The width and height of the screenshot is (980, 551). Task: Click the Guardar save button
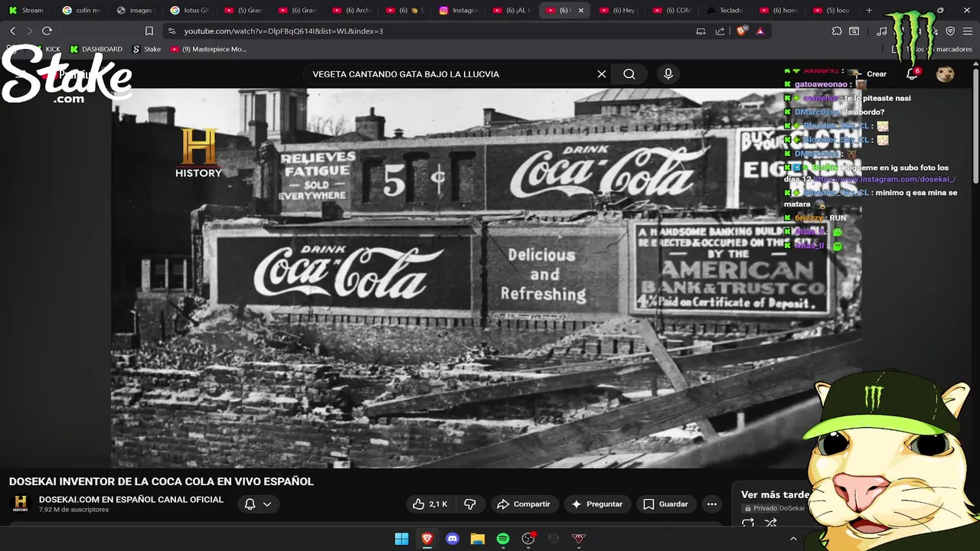tap(665, 504)
